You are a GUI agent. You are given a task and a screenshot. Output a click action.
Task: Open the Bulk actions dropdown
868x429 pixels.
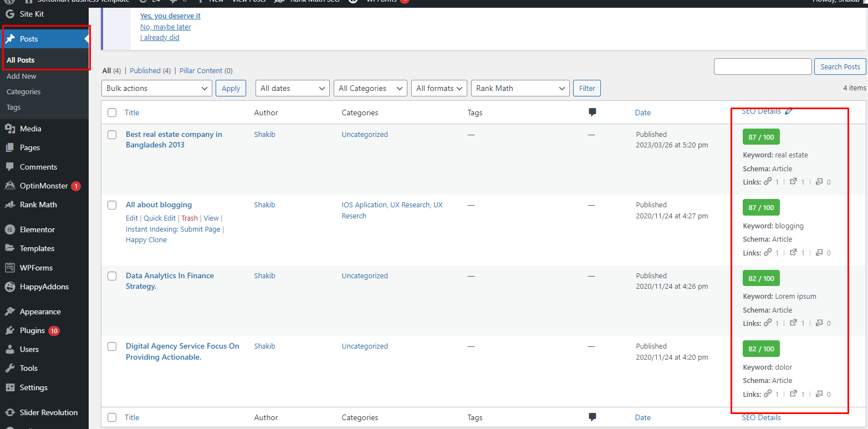pos(157,88)
